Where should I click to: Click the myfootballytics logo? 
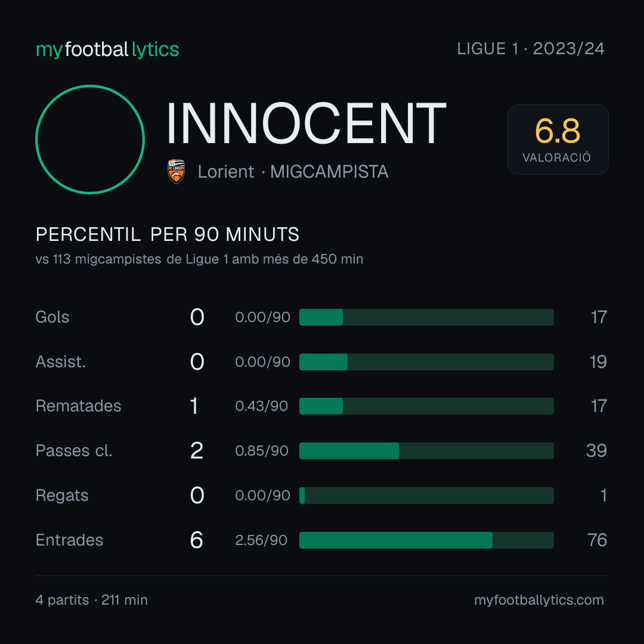coord(107,49)
